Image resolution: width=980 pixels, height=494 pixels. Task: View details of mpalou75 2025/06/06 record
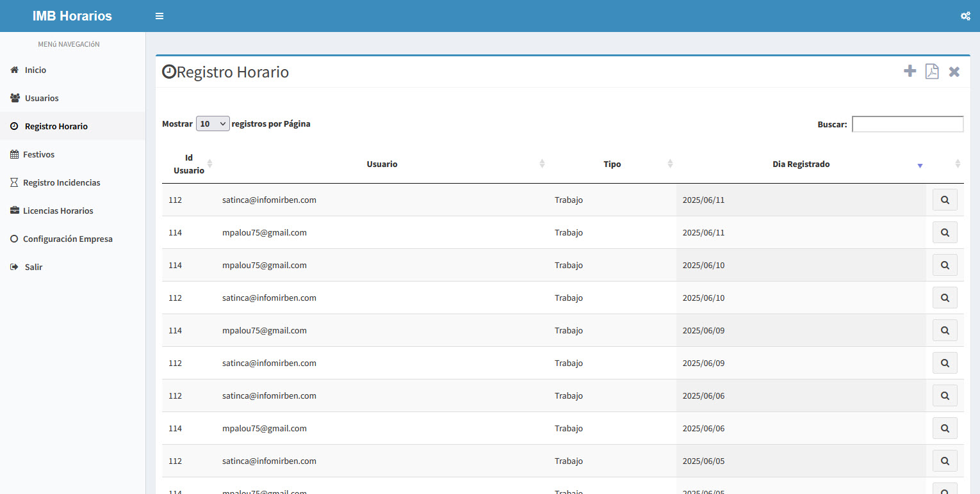pyautogui.click(x=945, y=428)
